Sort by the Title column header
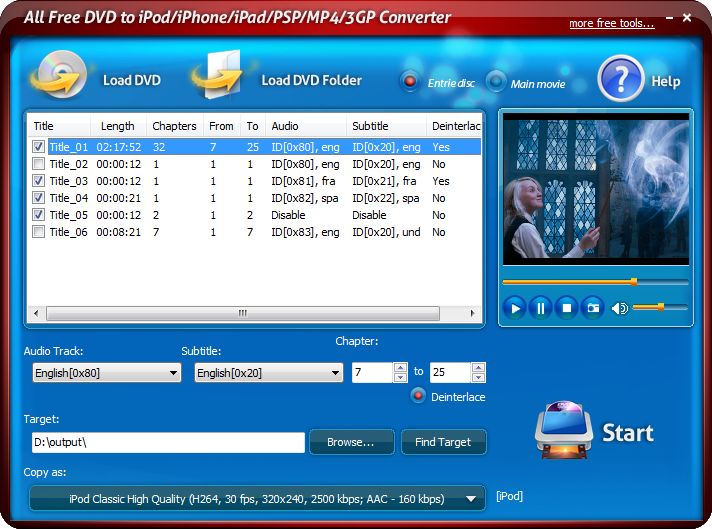The height and width of the screenshot is (529, 712). tap(59, 126)
